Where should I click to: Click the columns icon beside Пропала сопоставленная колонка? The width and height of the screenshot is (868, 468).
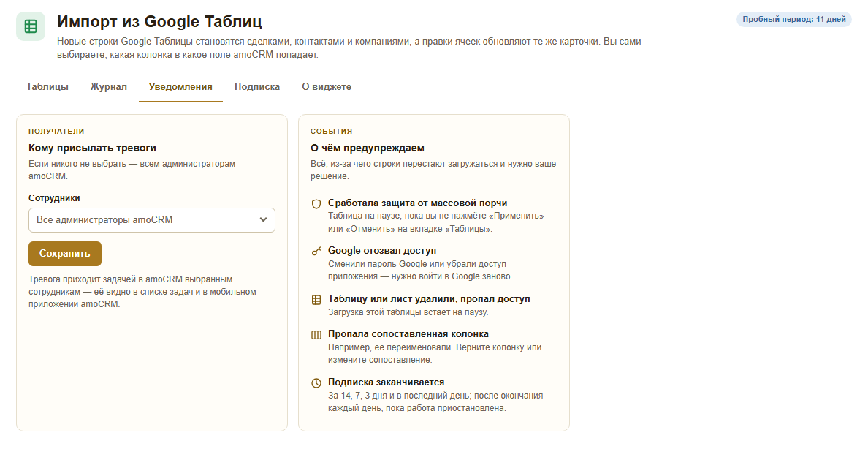(316, 334)
